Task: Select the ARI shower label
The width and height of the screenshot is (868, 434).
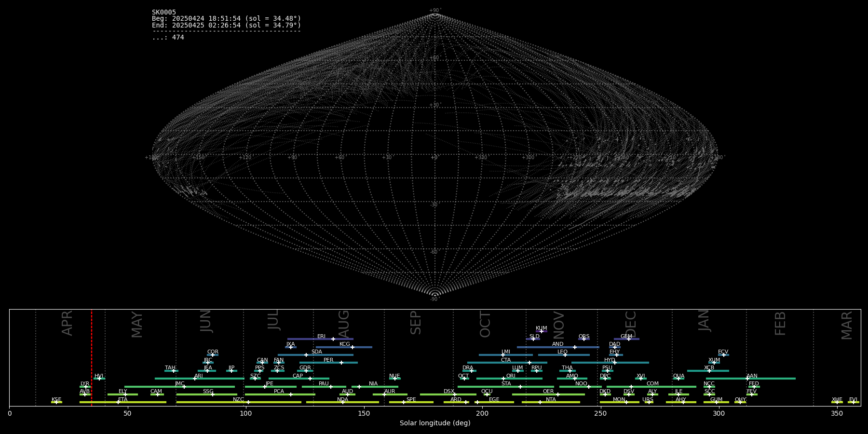Action: (199, 376)
